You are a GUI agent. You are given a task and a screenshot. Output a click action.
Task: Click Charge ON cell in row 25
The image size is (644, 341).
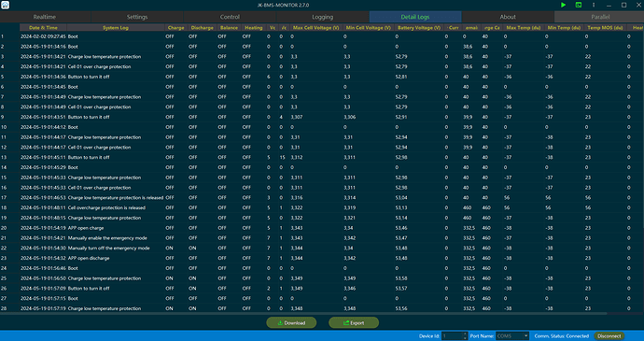(x=169, y=278)
